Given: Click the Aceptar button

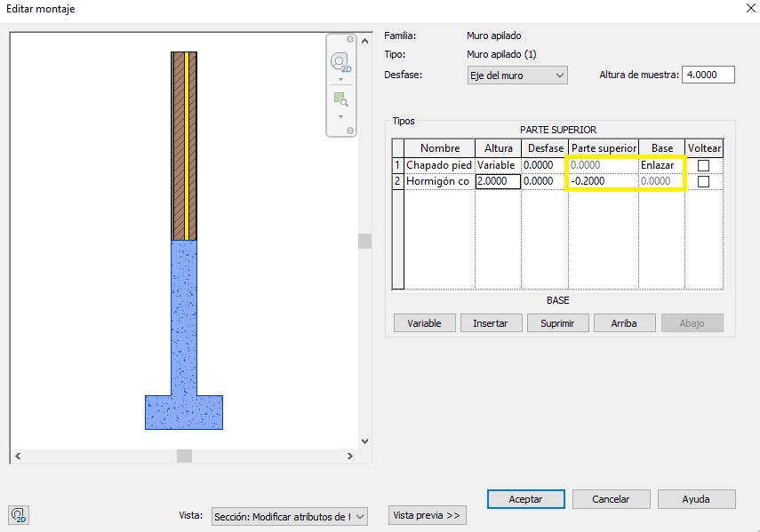Looking at the screenshot, I should 525,499.
